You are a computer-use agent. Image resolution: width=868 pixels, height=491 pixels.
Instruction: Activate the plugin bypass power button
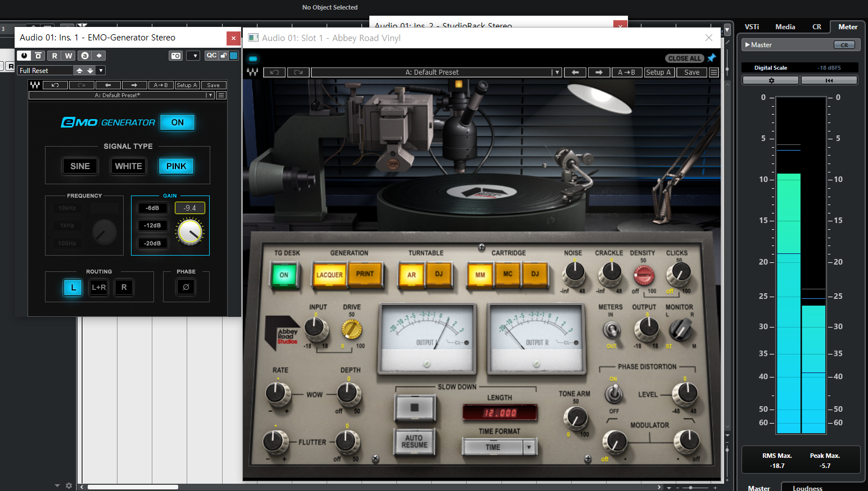pos(24,56)
